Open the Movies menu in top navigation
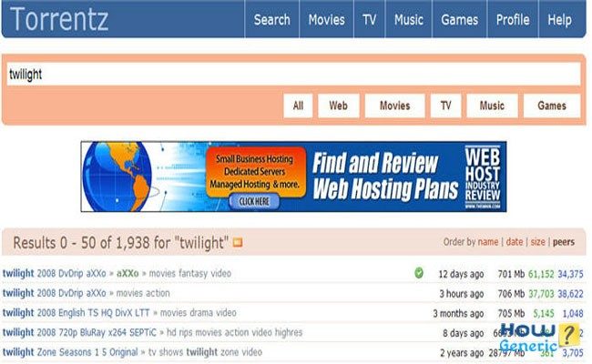 click(x=327, y=20)
